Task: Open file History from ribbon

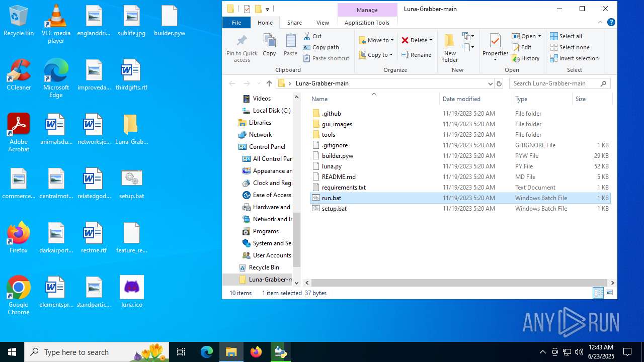Action: (526, 58)
